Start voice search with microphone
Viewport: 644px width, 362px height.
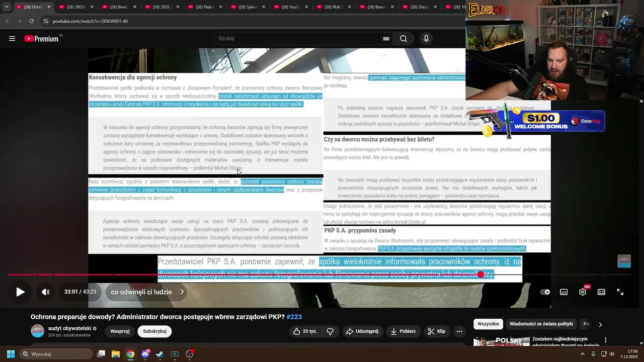click(x=426, y=39)
